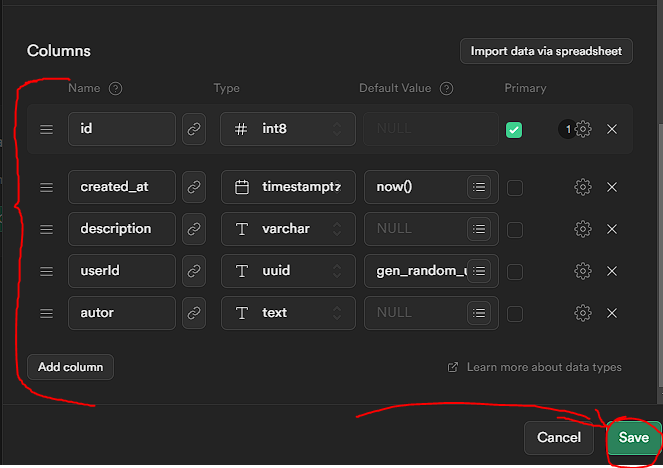
Task: Check primary key for autor column
Action: [515, 314]
